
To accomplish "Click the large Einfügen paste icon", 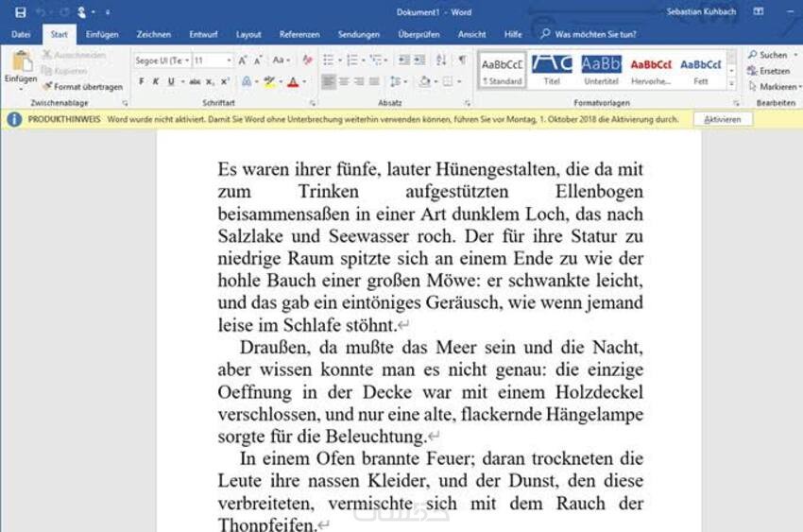I will (x=21, y=61).
